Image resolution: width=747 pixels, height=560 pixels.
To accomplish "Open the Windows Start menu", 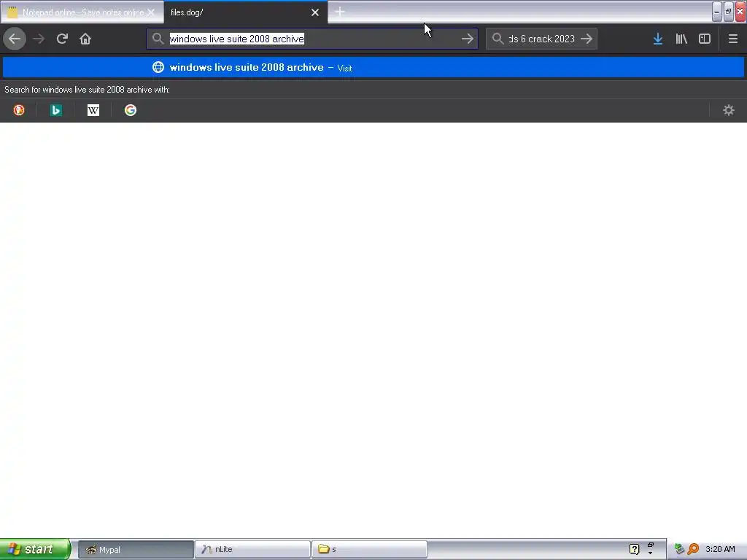I will pyautogui.click(x=35, y=549).
